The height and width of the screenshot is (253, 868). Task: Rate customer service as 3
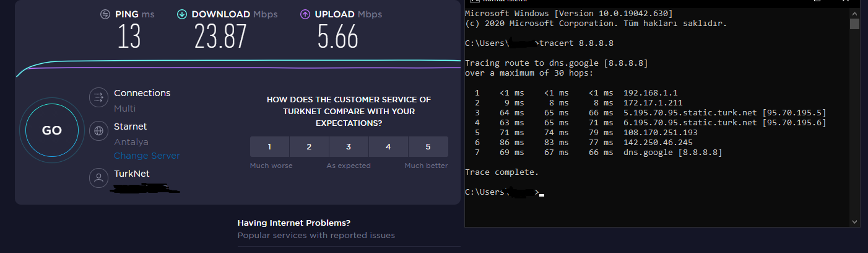[349, 147]
